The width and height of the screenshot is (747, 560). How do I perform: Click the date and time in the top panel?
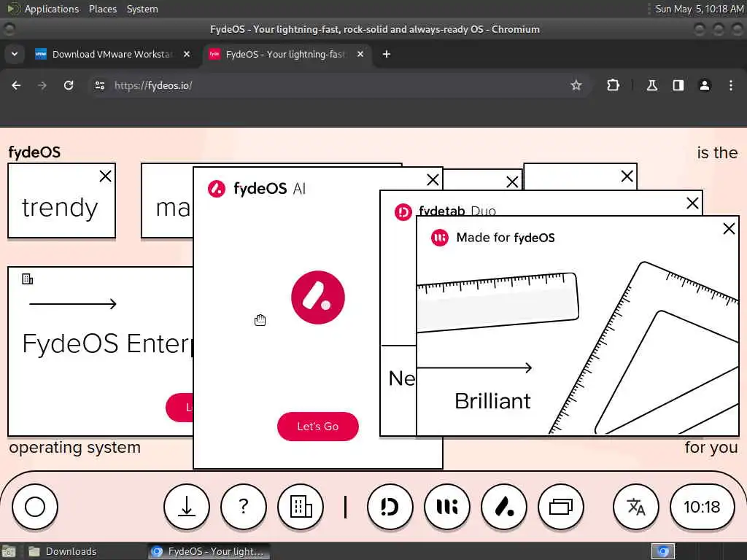pyautogui.click(x=699, y=9)
